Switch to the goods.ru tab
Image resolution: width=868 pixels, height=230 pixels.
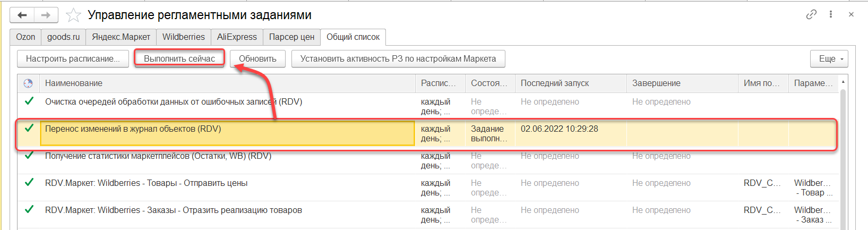coord(63,37)
